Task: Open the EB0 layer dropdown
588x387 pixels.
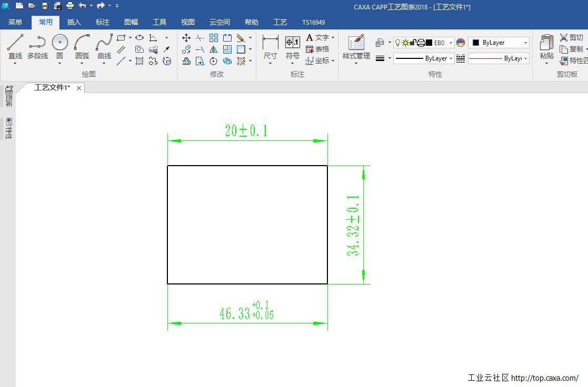Action: [451, 43]
